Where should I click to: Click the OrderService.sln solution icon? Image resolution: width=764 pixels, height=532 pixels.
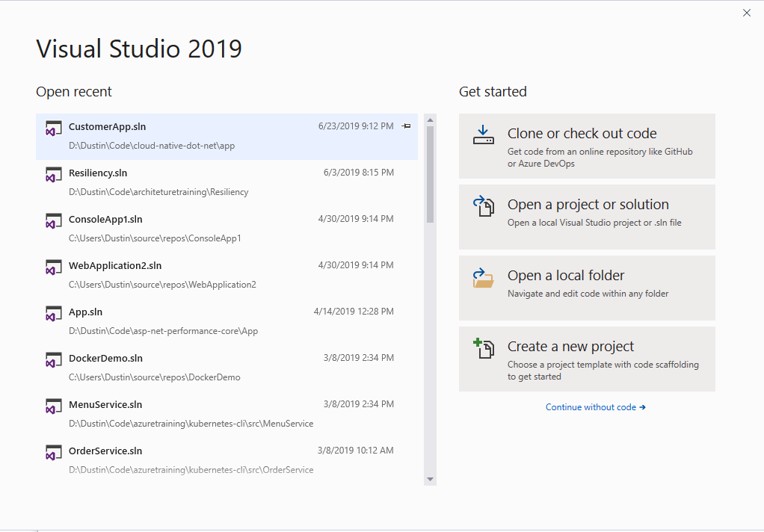[x=54, y=453]
